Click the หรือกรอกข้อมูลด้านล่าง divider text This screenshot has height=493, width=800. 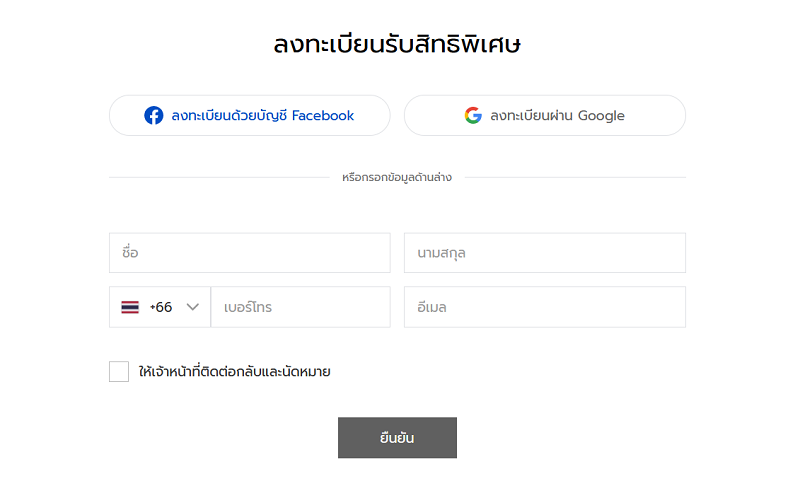coord(397,178)
